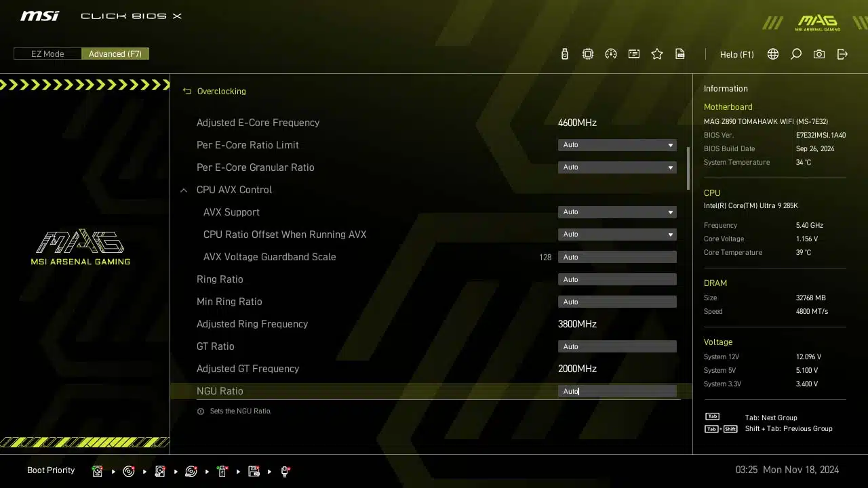The width and height of the screenshot is (868, 488).
Task: Select Advanced (F7) mode tab
Action: point(115,54)
